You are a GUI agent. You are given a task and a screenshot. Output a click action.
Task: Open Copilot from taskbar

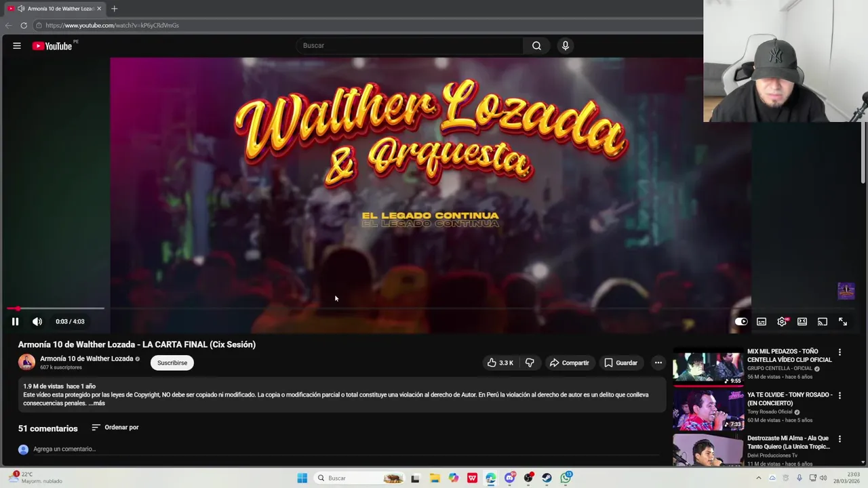(x=454, y=478)
